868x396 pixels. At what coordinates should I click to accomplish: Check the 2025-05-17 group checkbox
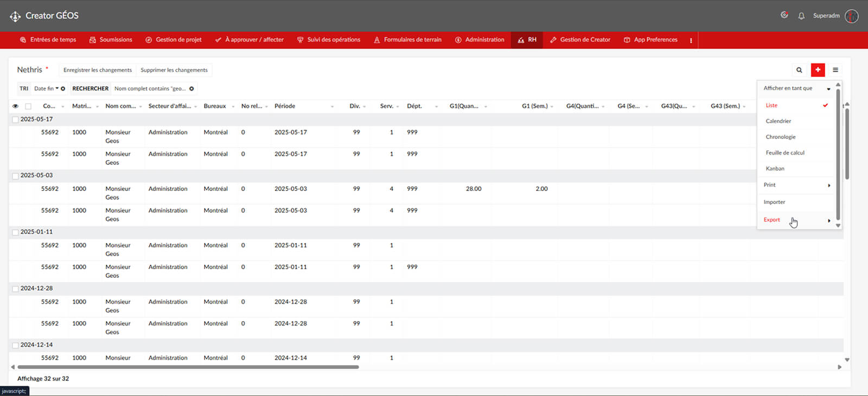pos(15,119)
